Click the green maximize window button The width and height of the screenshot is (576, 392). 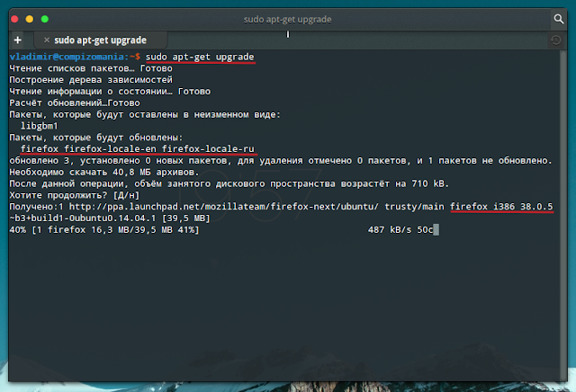point(45,19)
